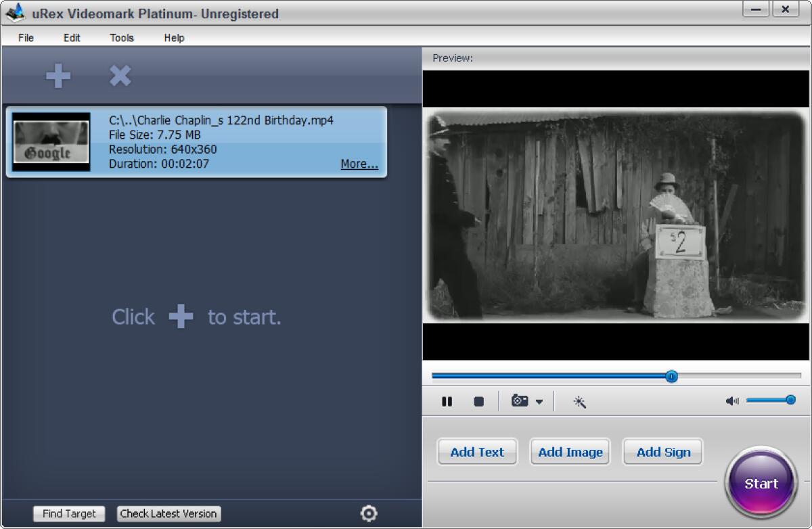Click Check Latest Version
812x529 pixels.
point(168,514)
